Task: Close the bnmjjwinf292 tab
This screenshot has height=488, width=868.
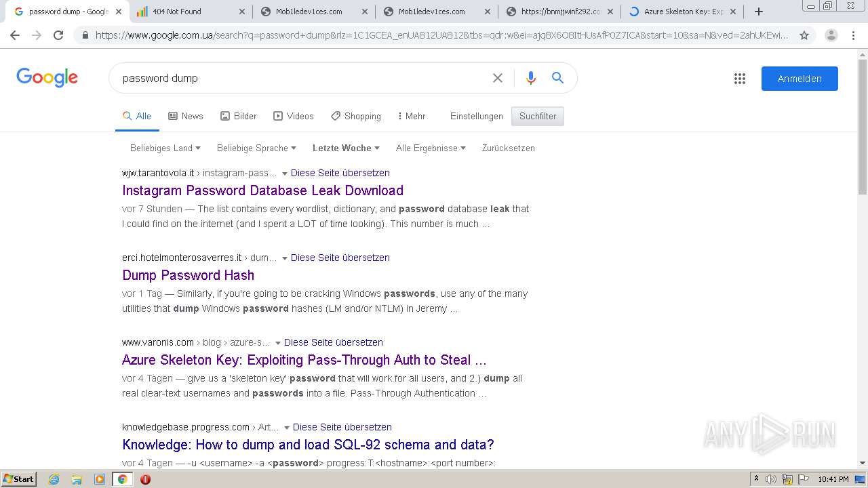Action: (610, 12)
